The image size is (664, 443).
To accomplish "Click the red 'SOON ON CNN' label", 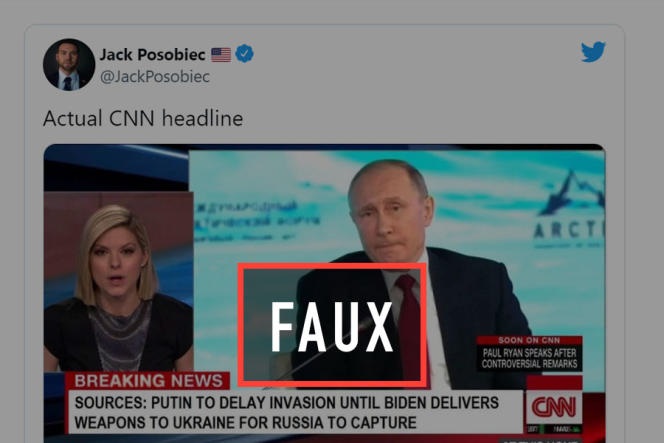I will [x=529, y=341].
